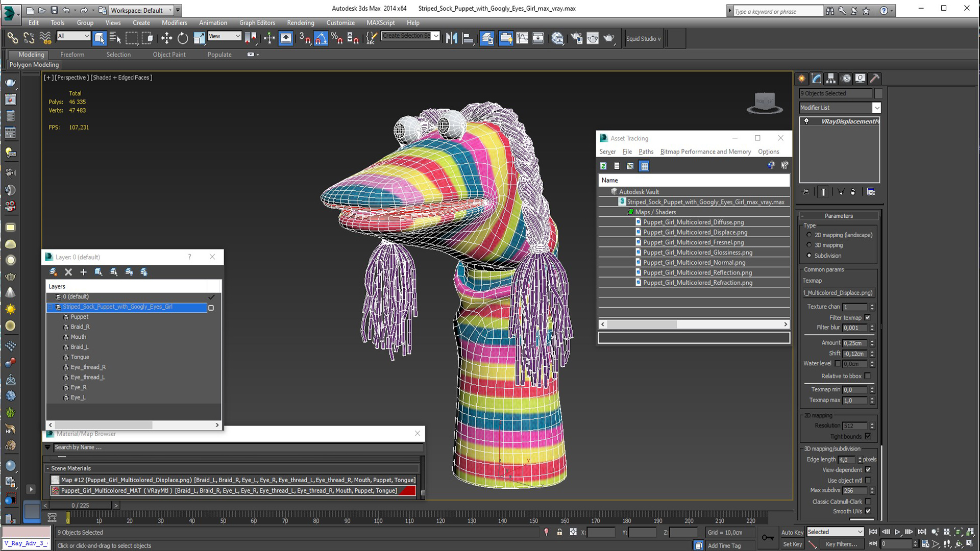Screen dimensions: 980x551
Task: Select 3D mapping radio option
Action: pyautogui.click(x=809, y=245)
